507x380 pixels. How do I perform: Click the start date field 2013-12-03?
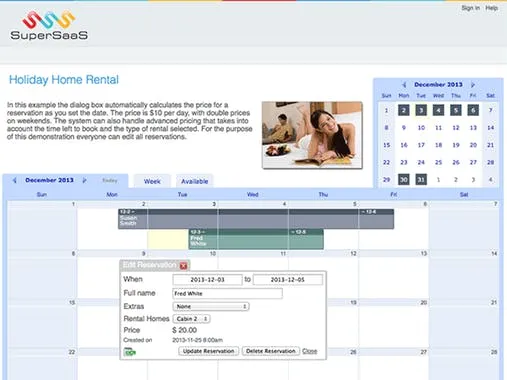pyautogui.click(x=207, y=280)
